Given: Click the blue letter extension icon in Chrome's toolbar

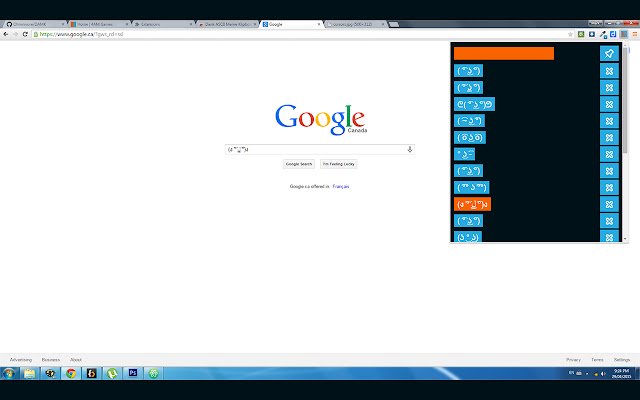Looking at the screenshot, I should point(613,34).
